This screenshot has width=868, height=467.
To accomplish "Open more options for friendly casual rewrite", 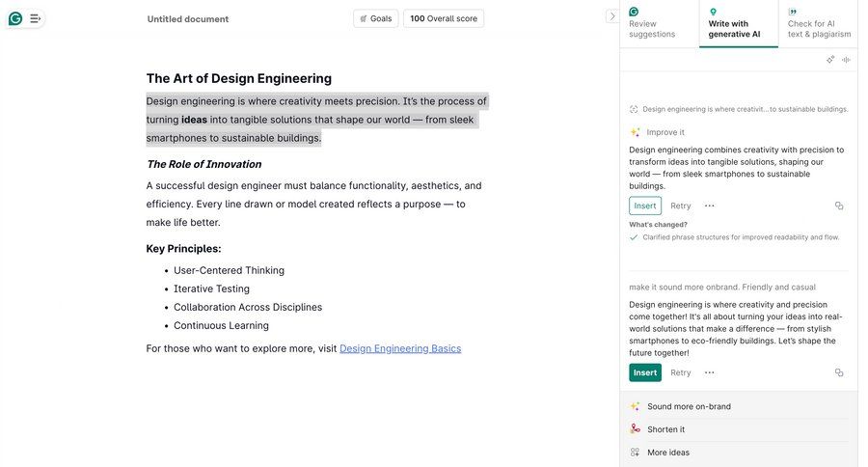I will 709,372.
